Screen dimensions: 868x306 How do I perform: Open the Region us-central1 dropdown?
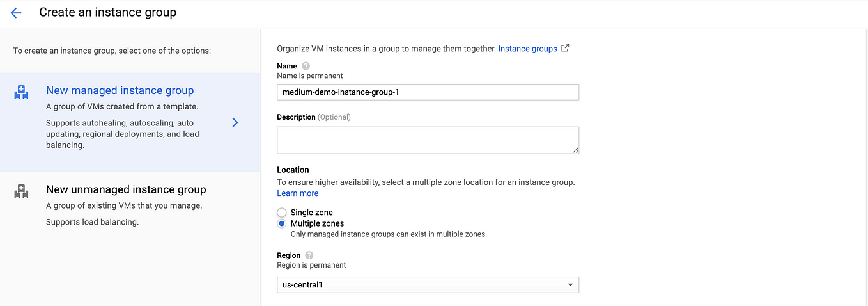click(428, 284)
